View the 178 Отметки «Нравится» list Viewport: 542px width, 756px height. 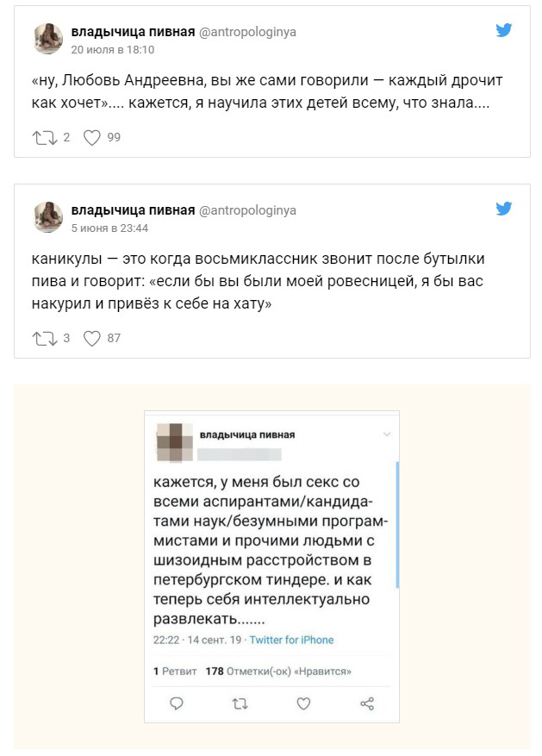point(279,671)
